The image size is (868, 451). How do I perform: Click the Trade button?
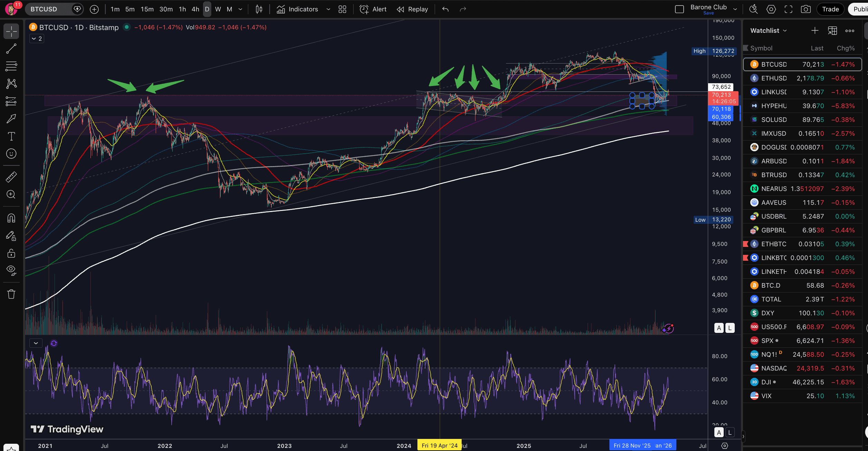830,9
